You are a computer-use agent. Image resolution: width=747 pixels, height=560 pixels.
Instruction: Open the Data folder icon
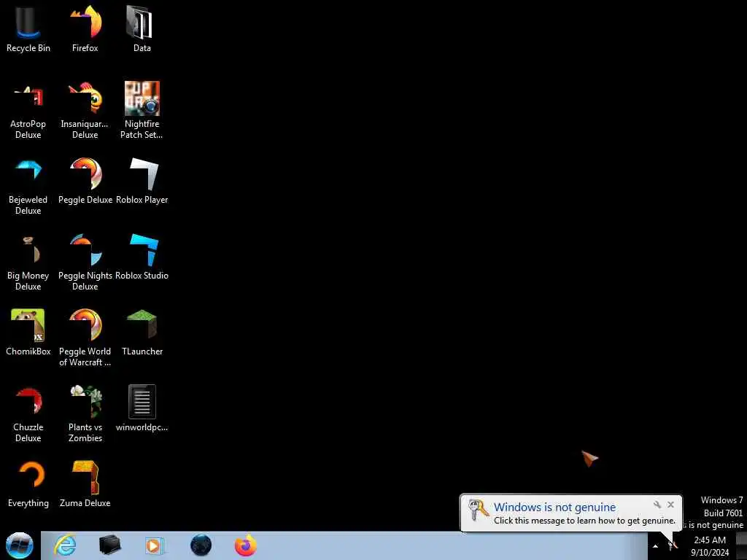click(x=142, y=28)
